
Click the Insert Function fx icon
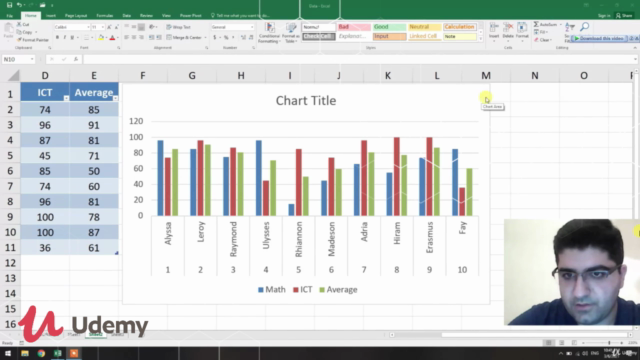(76, 59)
